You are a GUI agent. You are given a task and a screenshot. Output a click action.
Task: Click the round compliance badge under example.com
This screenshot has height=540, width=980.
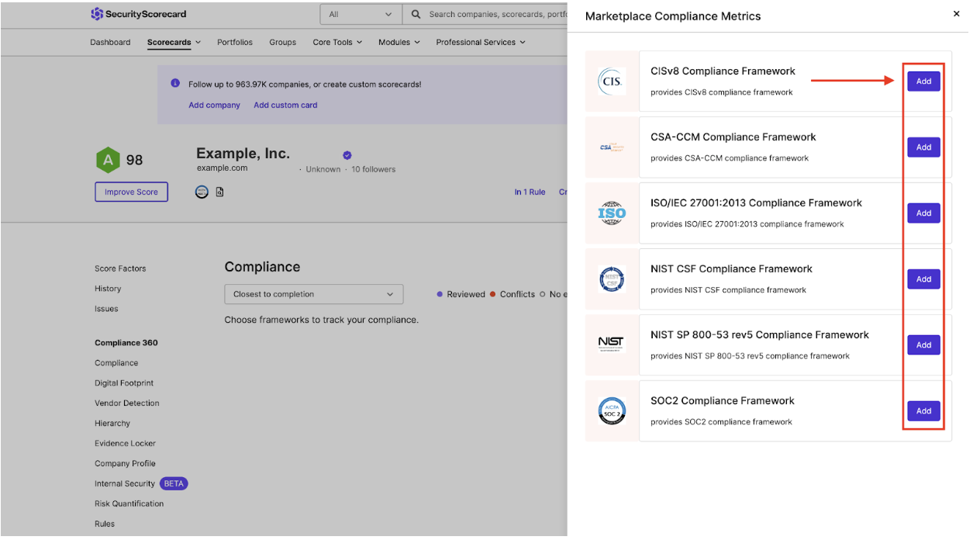click(x=202, y=192)
